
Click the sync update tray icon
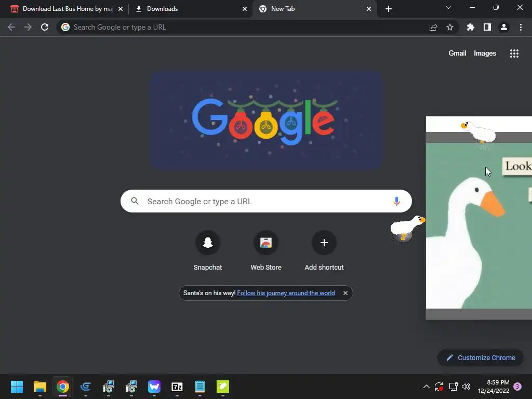(x=439, y=387)
